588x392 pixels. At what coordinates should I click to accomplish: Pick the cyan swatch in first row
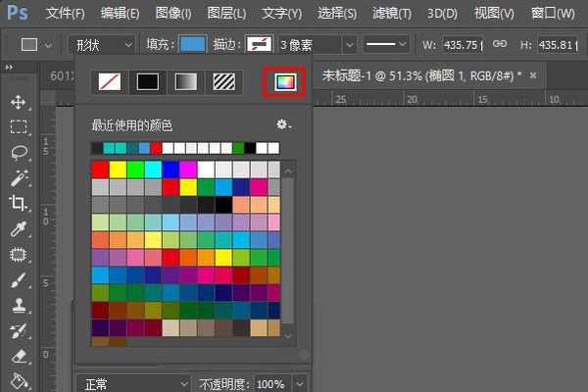pos(153,170)
